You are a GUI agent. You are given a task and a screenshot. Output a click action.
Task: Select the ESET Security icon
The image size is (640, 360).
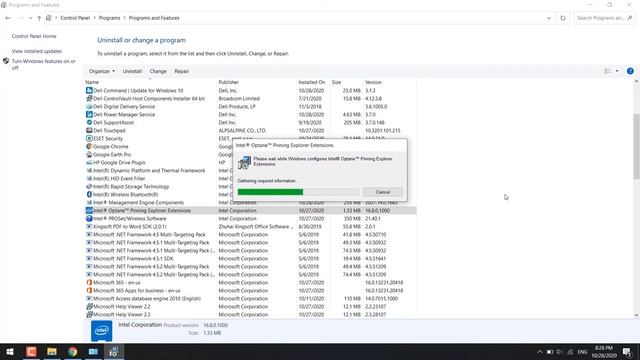tap(89, 138)
